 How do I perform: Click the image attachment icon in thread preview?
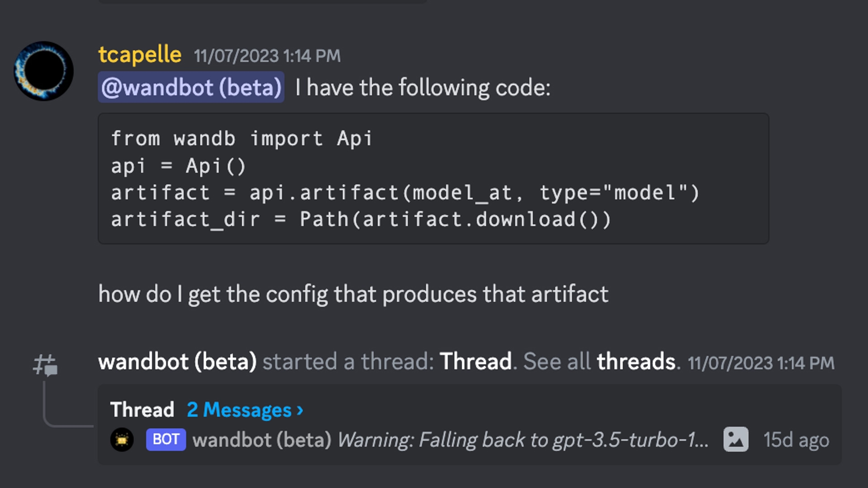736,439
